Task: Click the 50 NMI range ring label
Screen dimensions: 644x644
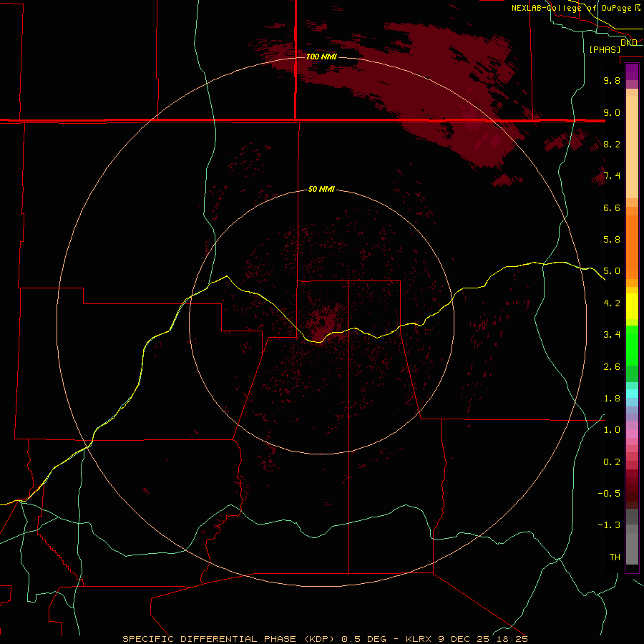Action: [321, 189]
